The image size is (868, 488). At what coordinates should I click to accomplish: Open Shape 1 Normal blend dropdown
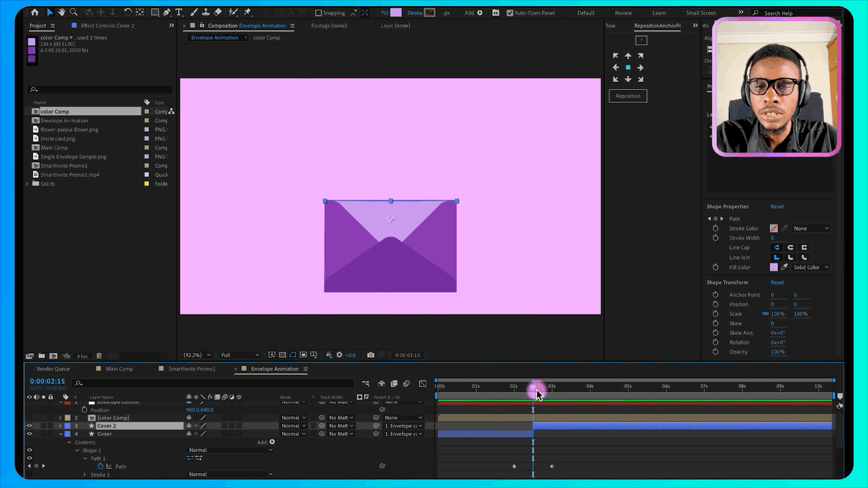click(231, 450)
